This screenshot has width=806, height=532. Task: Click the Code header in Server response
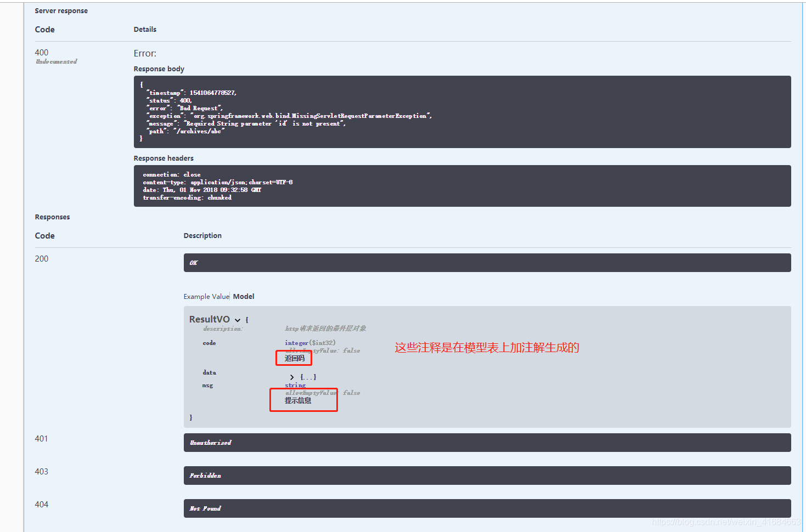45,30
